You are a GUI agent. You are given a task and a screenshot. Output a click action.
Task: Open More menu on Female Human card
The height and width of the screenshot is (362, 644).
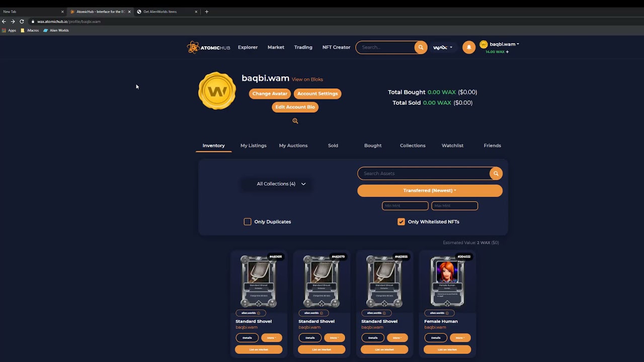[x=460, y=338]
